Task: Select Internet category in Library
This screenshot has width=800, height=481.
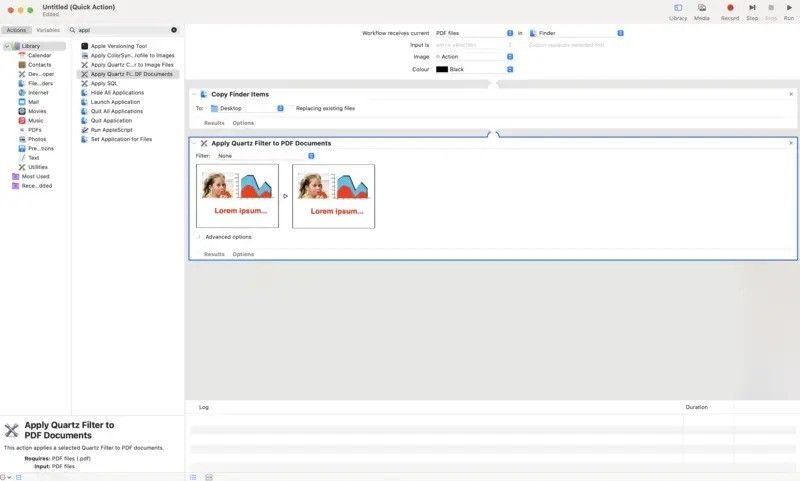Action: click(x=38, y=93)
